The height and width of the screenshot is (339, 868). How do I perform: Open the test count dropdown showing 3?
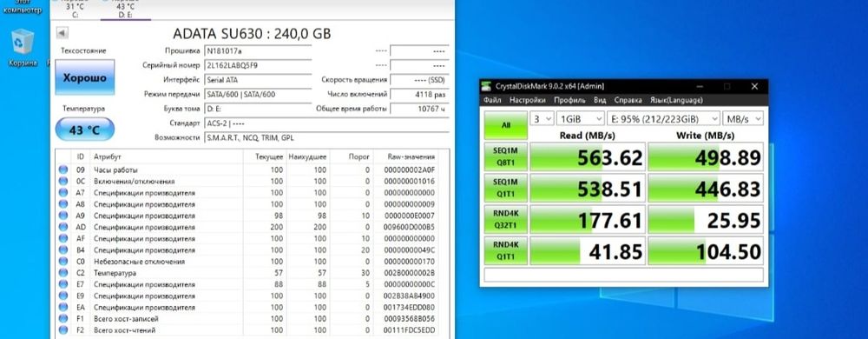[542, 118]
